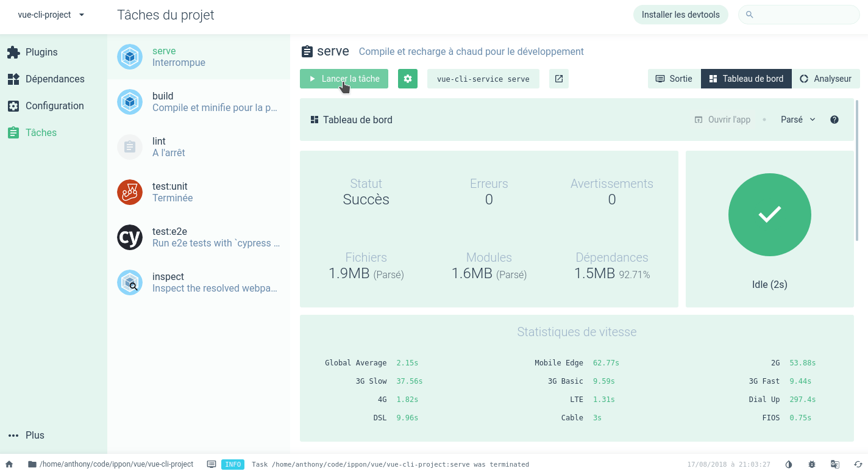The height and width of the screenshot is (474, 868).
Task: Click the serve task settings gear icon
Action: pyautogui.click(x=408, y=78)
